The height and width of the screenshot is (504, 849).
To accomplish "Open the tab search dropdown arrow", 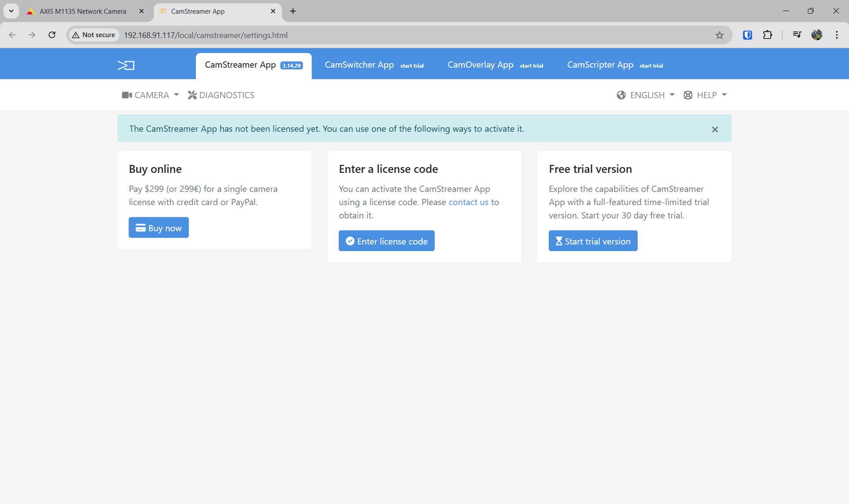I will coord(11,11).
